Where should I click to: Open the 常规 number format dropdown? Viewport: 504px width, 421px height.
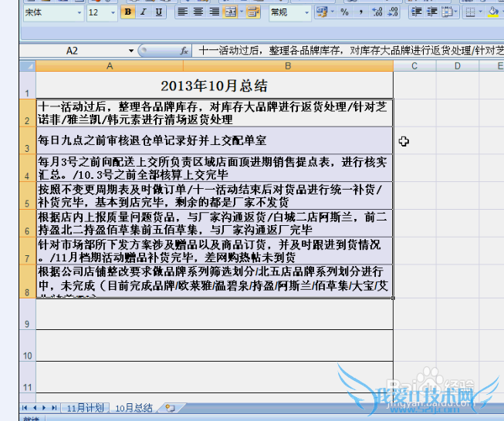click(306, 13)
